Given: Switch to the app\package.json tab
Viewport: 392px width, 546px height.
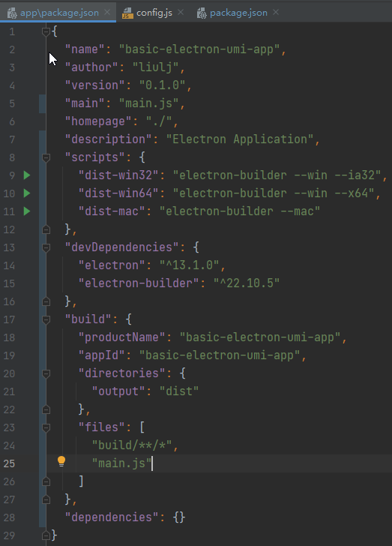Looking at the screenshot, I should pos(59,13).
